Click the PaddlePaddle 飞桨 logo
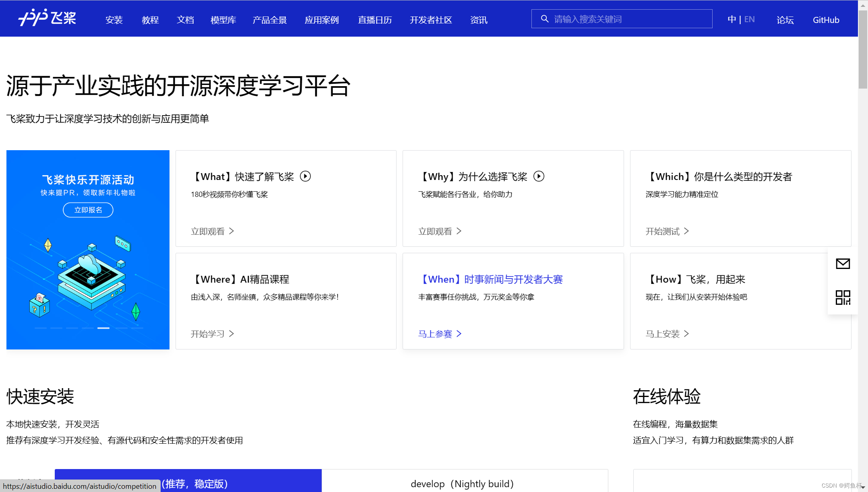Screen dimensions: 868x492 coord(47,18)
